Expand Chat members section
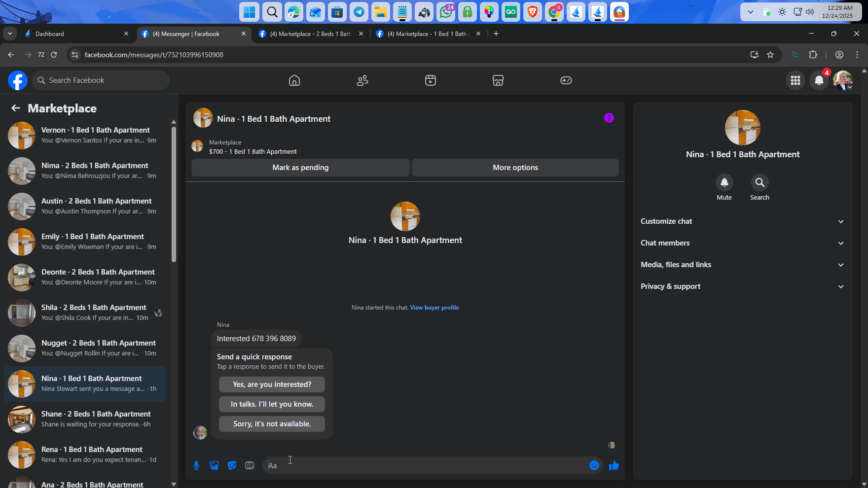 pyautogui.click(x=742, y=243)
